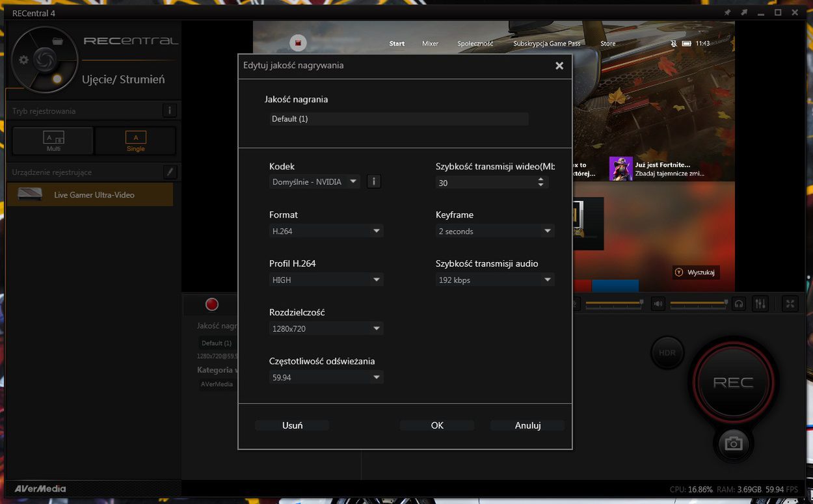Select Single recording mode
This screenshot has height=504, width=813.
(135, 140)
